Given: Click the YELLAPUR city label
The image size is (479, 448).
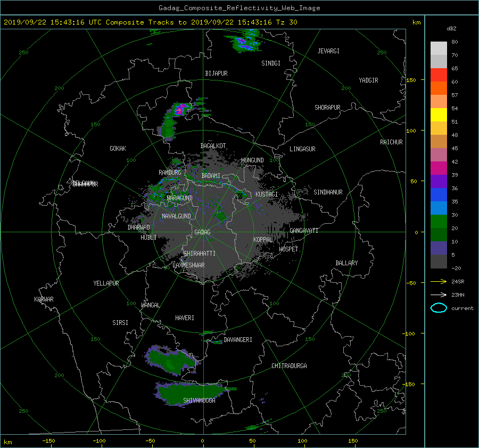Looking at the screenshot, I should pyautogui.click(x=106, y=283).
